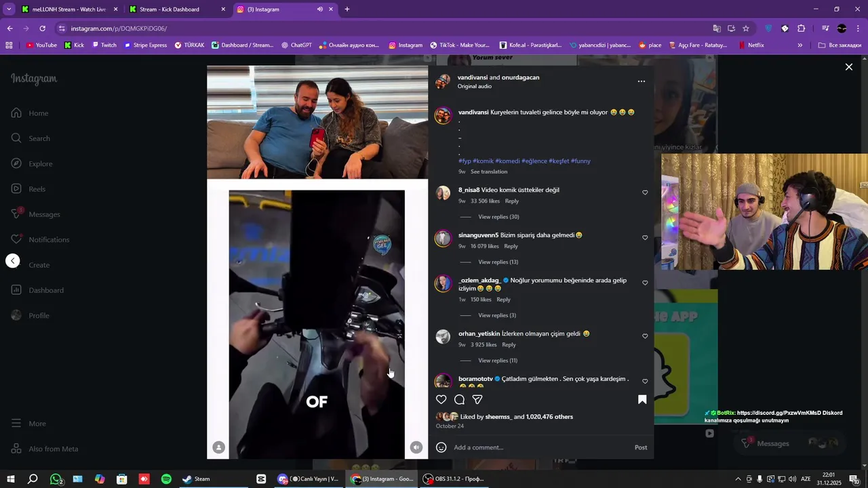Close the Instagram post overlay with X
Screen dimensions: 868x488
point(848,67)
